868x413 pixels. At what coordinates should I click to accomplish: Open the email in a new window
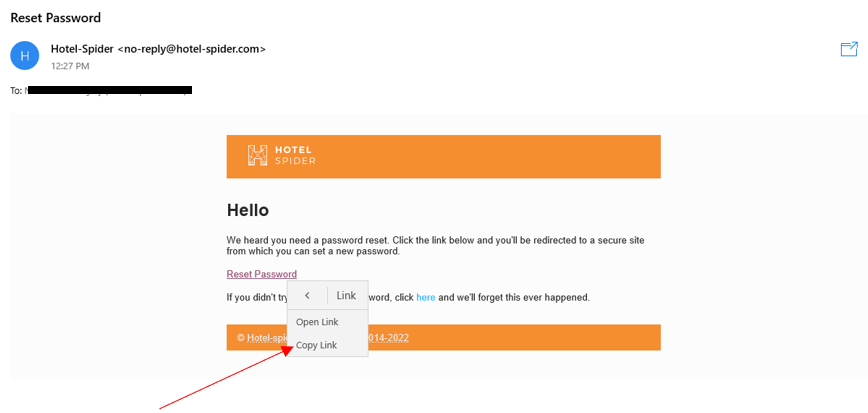click(849, 49)
